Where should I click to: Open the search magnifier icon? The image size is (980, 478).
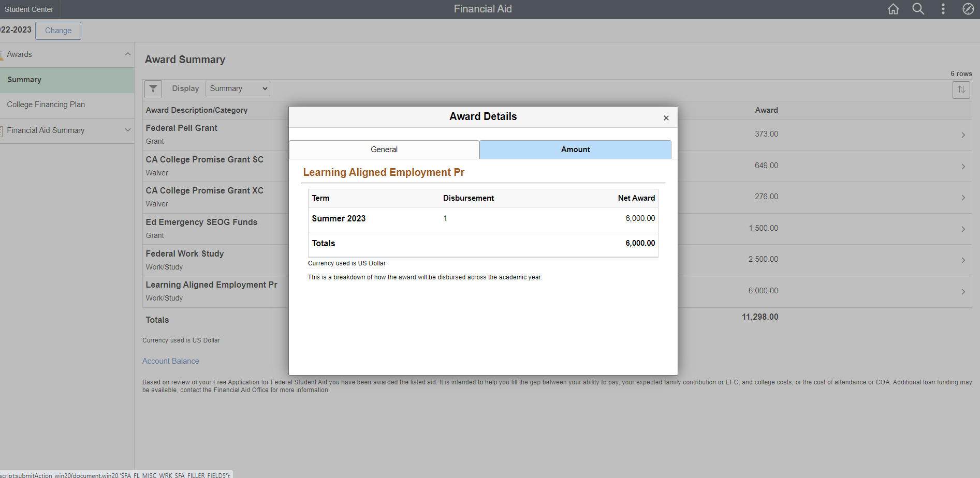pyautogui.click(x=918, y=9)
